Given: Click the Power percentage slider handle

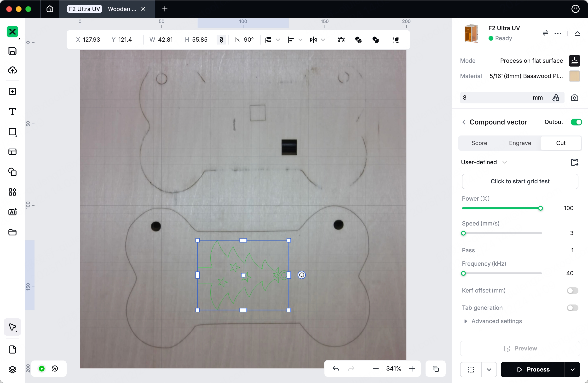Looking at the screenshot, I should (541, 208).
